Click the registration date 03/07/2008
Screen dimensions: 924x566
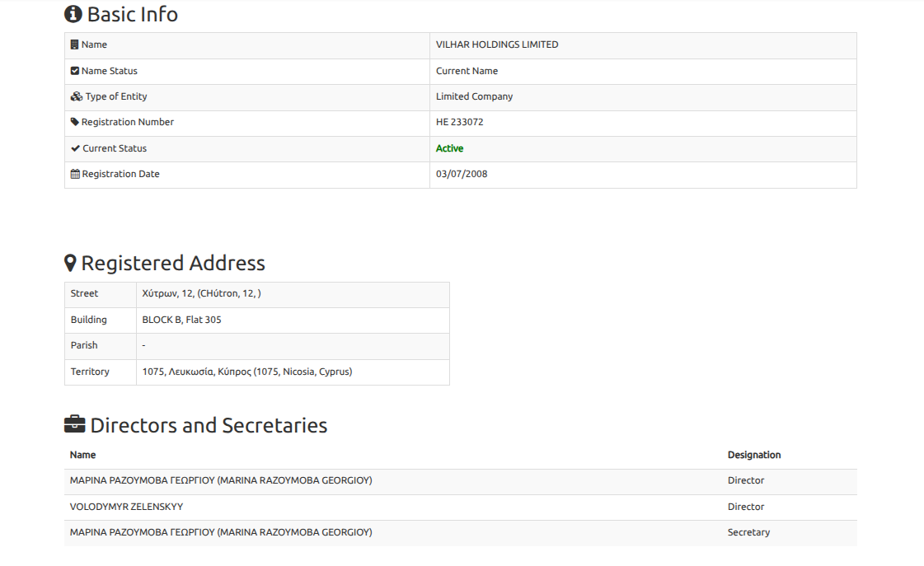tap(462, 174)
